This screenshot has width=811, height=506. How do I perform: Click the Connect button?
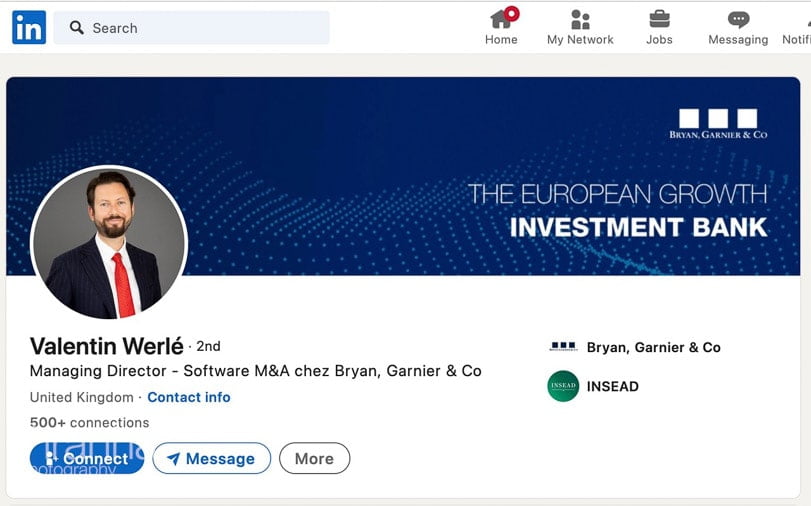(87, 459)
